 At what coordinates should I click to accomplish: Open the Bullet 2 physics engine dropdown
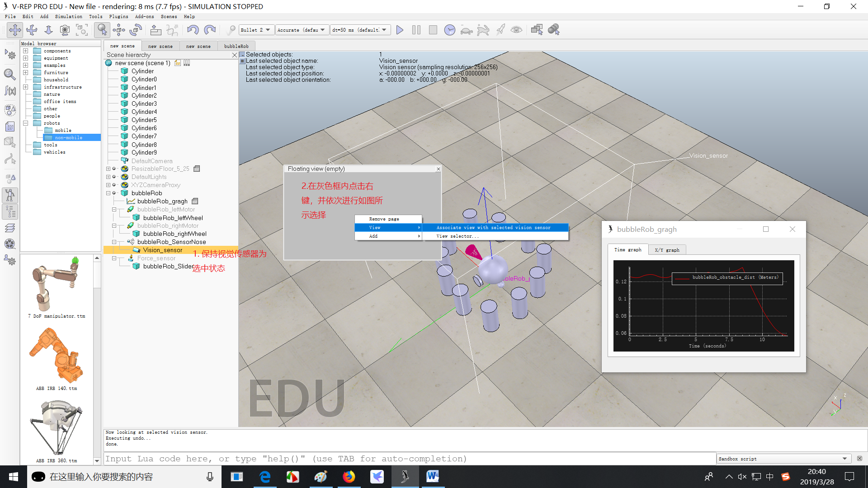click(x=255, y=30)
